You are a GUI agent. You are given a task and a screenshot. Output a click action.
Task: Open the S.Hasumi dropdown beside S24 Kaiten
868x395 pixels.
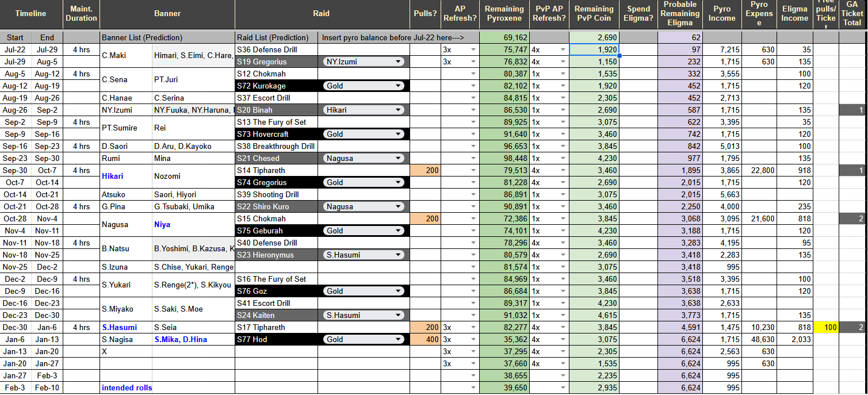(x=363, y=315)
